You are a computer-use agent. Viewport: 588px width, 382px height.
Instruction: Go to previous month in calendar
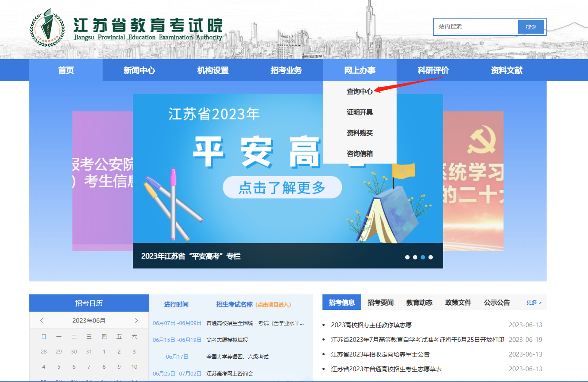42,320
